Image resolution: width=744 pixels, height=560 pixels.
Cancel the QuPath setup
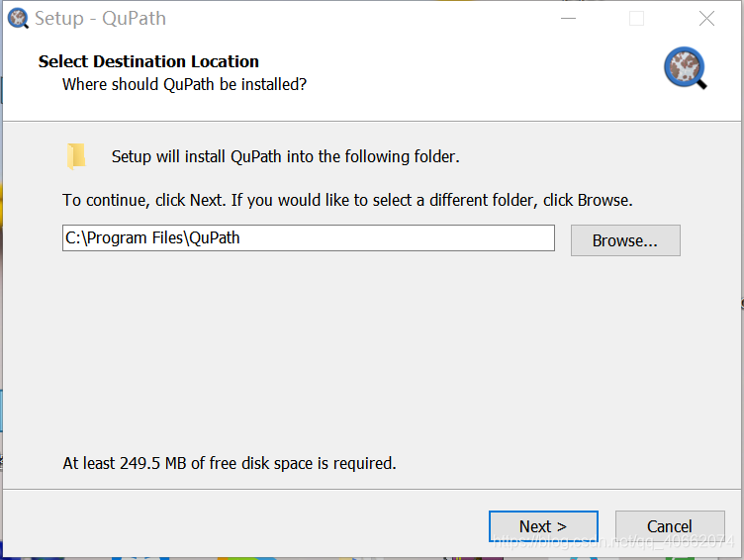coord(670,526)
